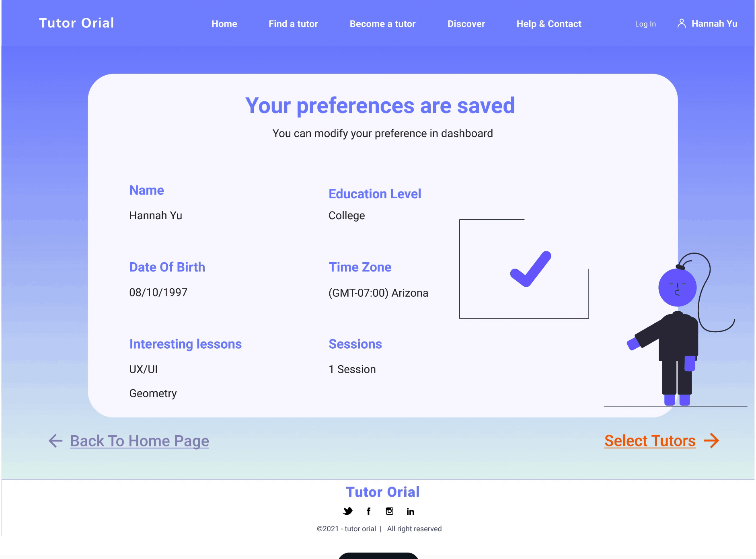Open the Facebook icon in footer
The image size is (756, 559).
click(369, 511)
